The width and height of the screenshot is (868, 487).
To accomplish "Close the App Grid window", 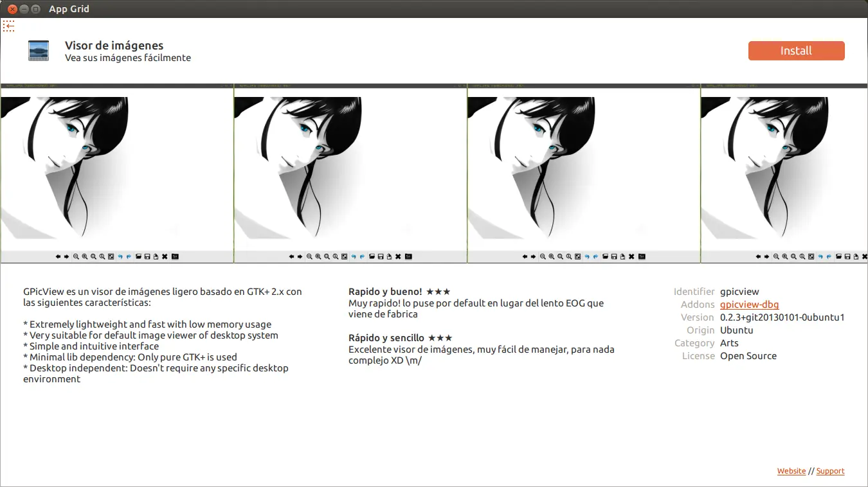I will 12,9.
